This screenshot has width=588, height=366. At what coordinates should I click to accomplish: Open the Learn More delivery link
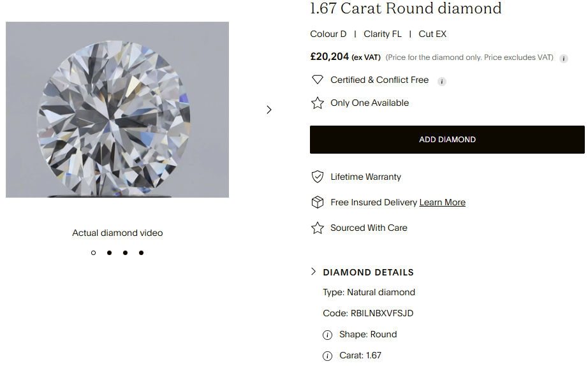point(442,202)
